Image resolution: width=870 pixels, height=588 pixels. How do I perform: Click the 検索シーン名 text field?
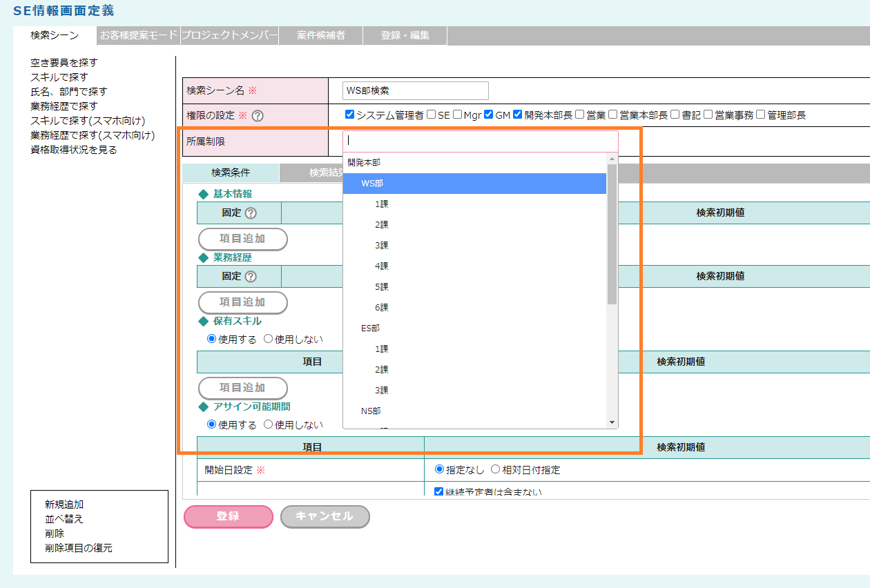416,90
